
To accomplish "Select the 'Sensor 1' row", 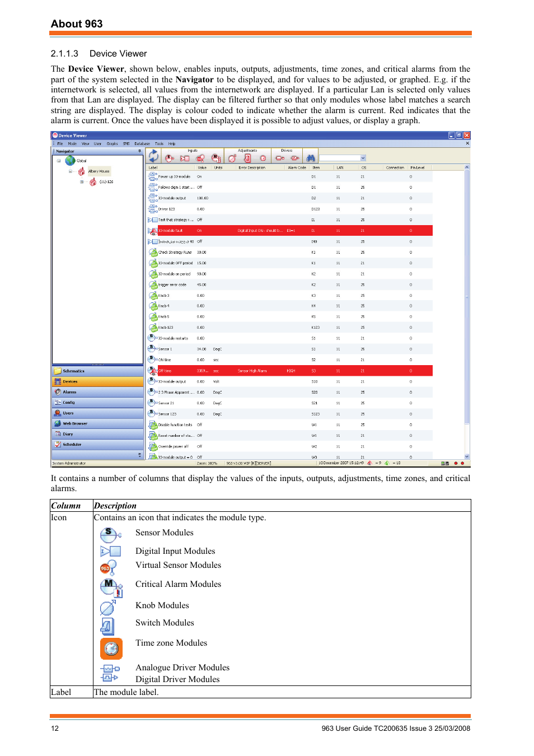I will coord(290,349).
